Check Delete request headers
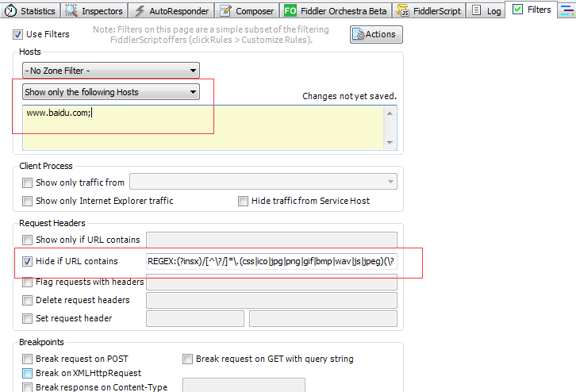576x392 pixels. click(x=27, y=300)
